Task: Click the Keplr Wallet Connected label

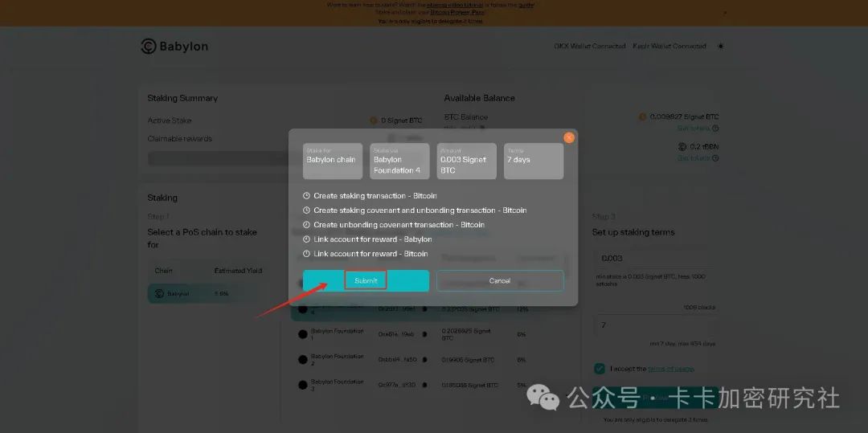Action: point(669,47)
